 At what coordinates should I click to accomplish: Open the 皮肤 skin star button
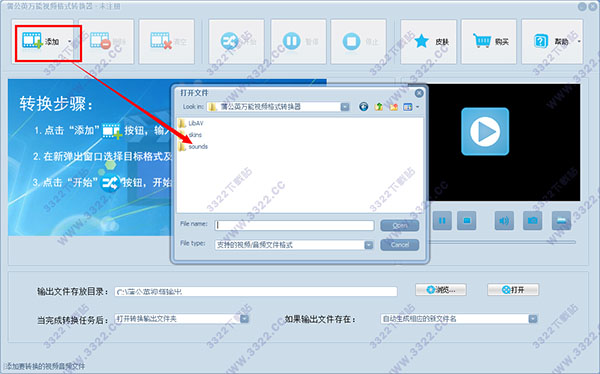point(429,41)
